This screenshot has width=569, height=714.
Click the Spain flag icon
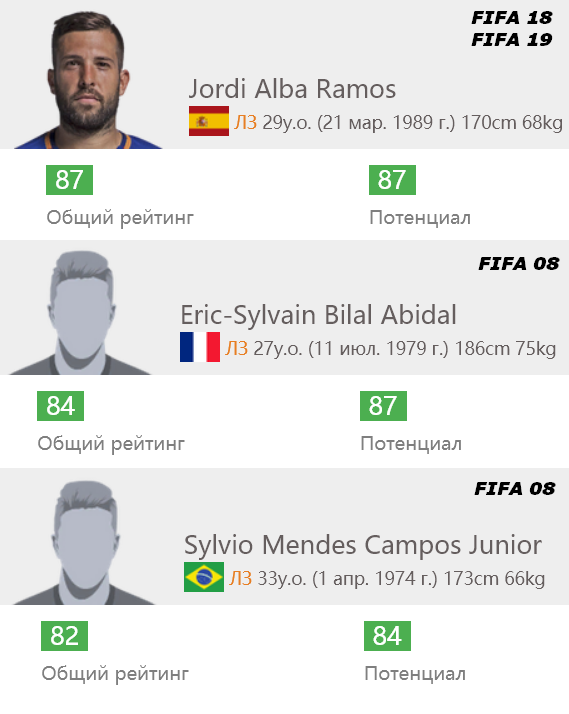[x=209, y=121]
